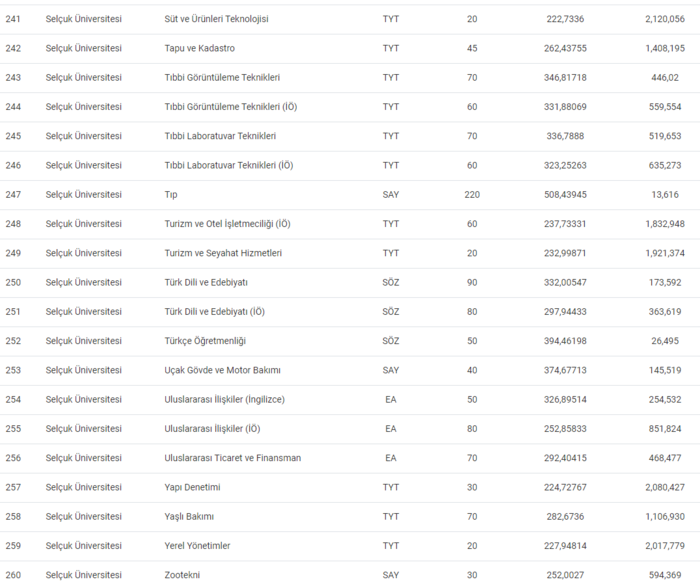
Task: Click the Süt ve Ürünleri Teknolojisi program cell
Action: pyautogui.click(x=216, y=19)
